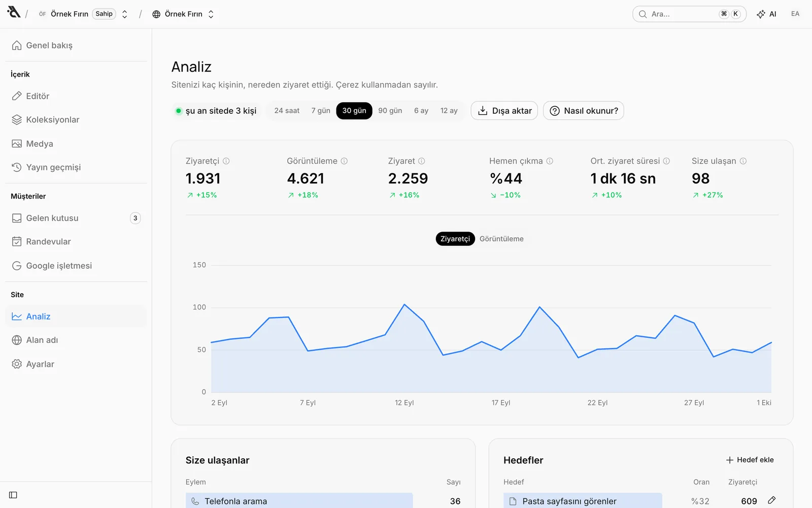812x508 pixels.
Task: Open Alan adı domain settings
Action: 76,340
